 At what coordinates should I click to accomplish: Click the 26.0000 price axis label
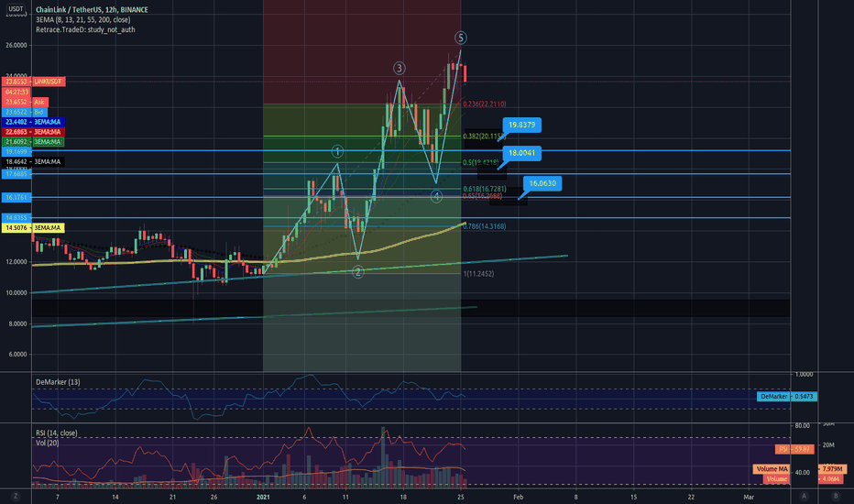(16, 45)
